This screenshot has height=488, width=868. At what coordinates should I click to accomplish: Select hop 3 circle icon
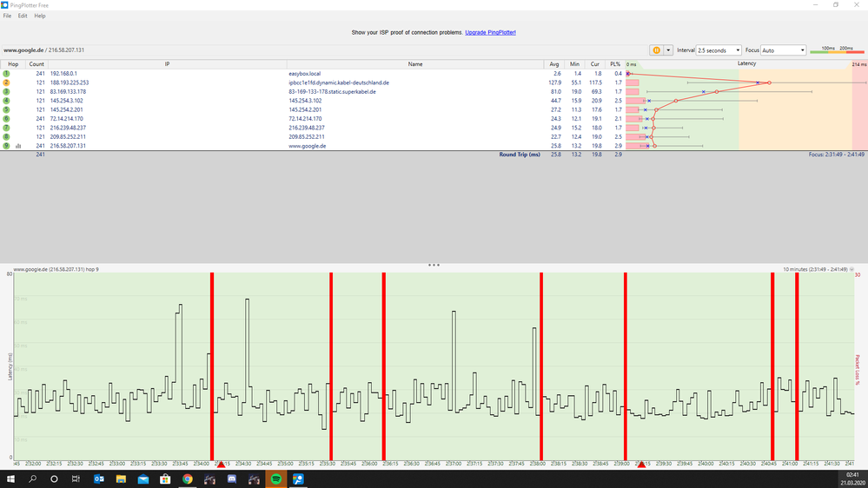(x=6, y=92)
